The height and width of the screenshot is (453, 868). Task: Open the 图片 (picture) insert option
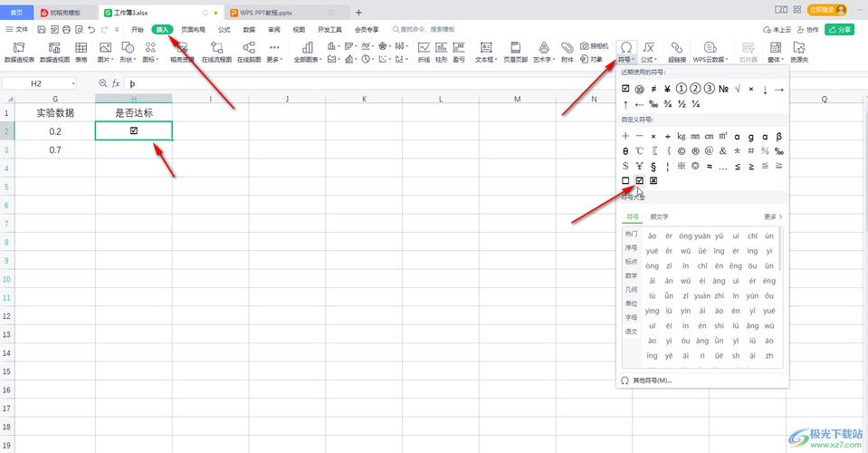[x=105, y=52]
